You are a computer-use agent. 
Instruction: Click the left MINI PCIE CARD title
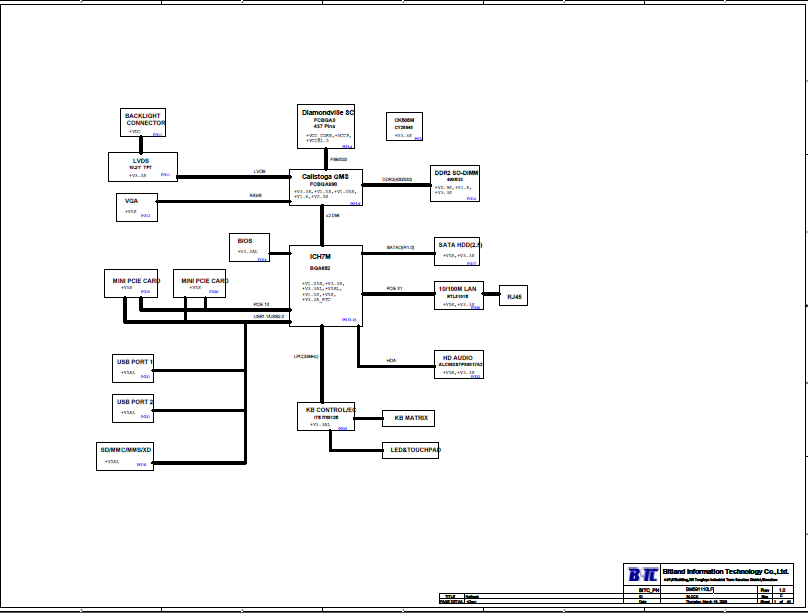[137, 281]
